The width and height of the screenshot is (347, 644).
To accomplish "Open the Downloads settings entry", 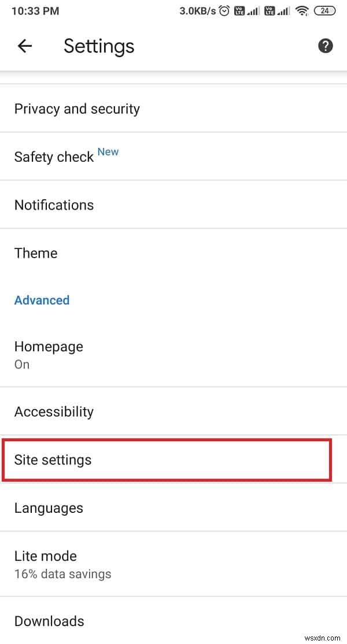I will click(x=49, y=621).
